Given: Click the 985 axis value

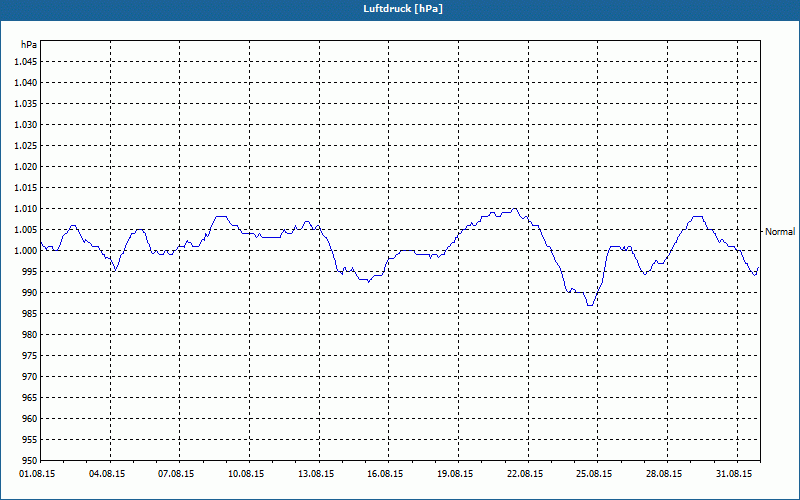Looking at the screenshot, I should tap(30, 314).
